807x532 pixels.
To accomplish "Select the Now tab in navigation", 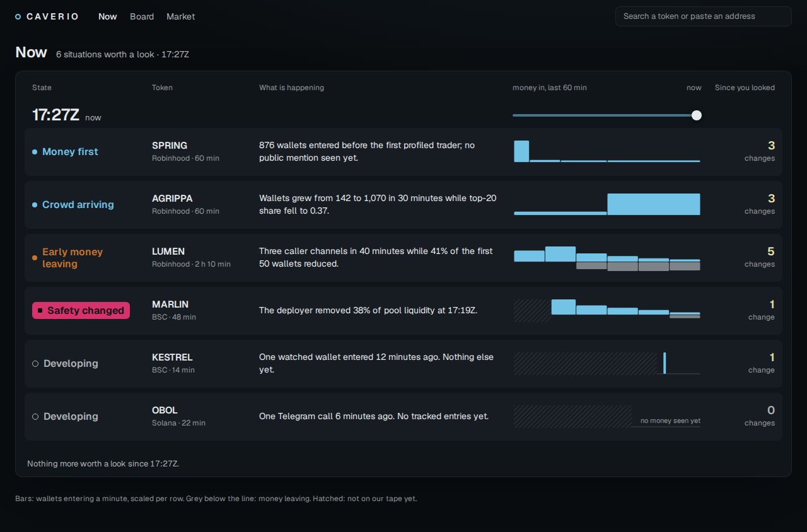I will (x=108, y=16).
